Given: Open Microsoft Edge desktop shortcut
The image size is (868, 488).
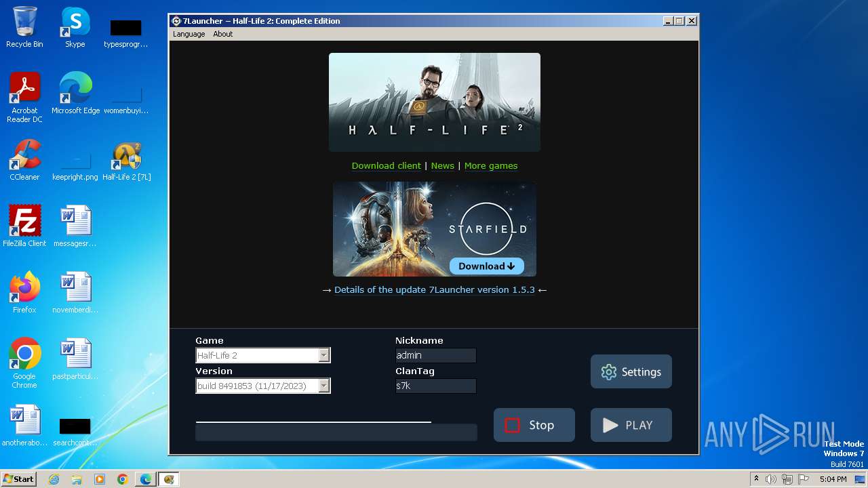Looking at the screenshot, I should click(75, 94).
